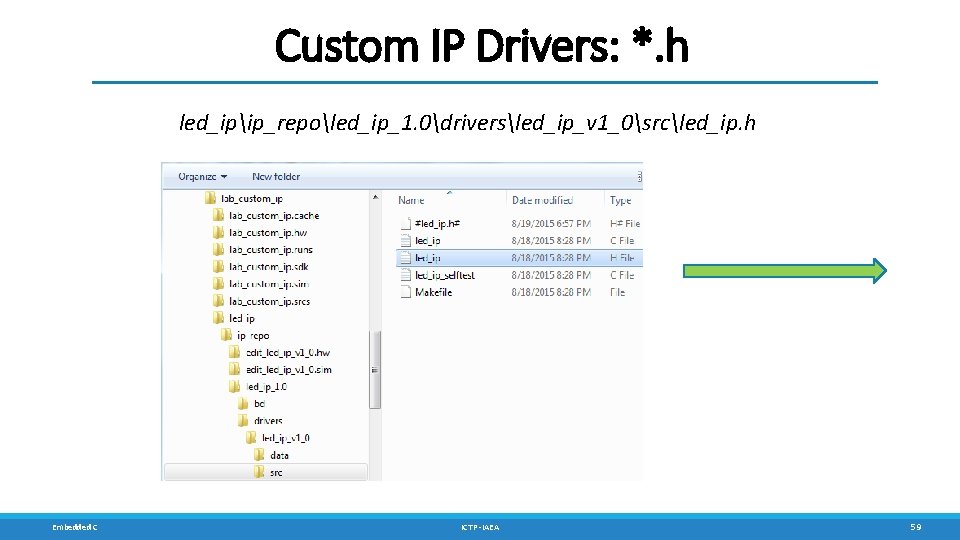
Task: Select lab_custom_ip.cache in the tree
Action: 274,216
